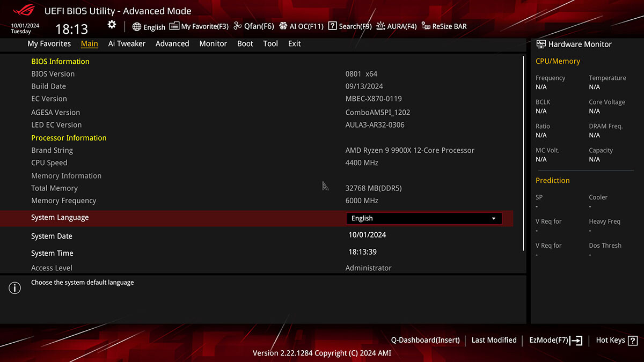Click the DRAM Freq. label

coord(605,126)
